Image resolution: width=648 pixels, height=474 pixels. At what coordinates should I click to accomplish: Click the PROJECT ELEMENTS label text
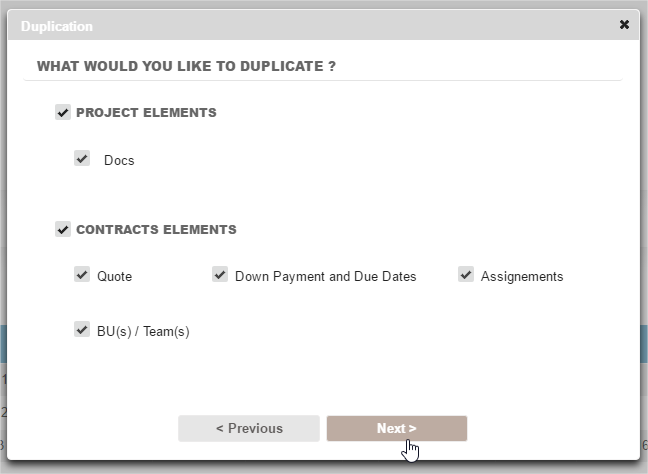(x=146, y=113)
